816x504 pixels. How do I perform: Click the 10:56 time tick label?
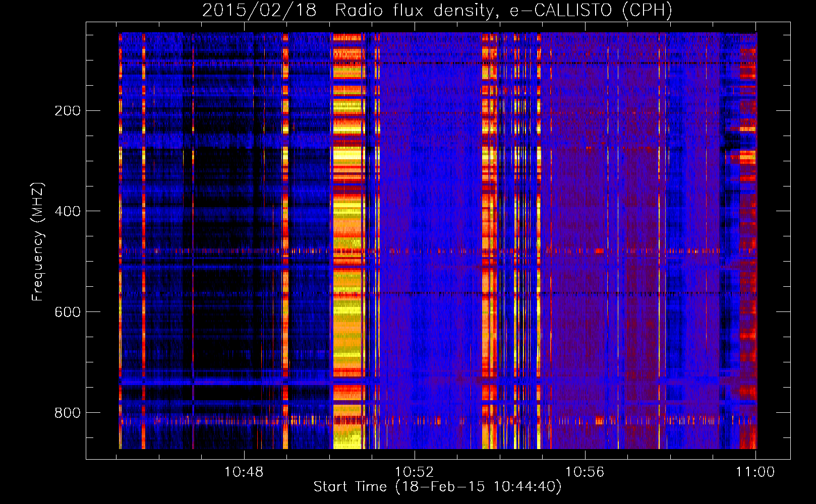point(585,472)
